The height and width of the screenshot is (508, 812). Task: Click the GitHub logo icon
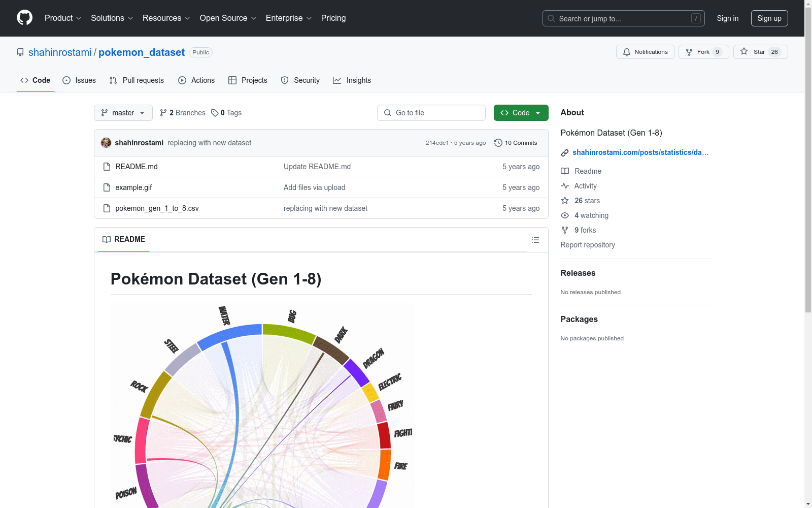point(24,18)
